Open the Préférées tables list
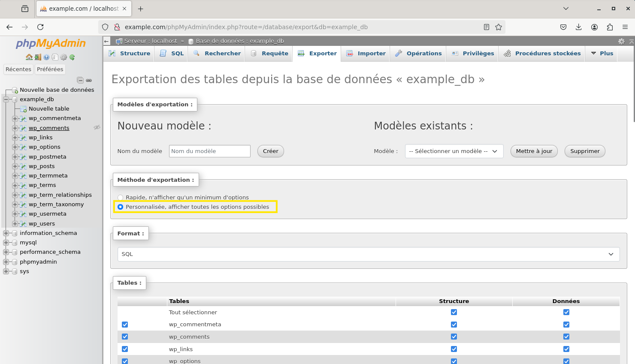 (x=50, y=69)
